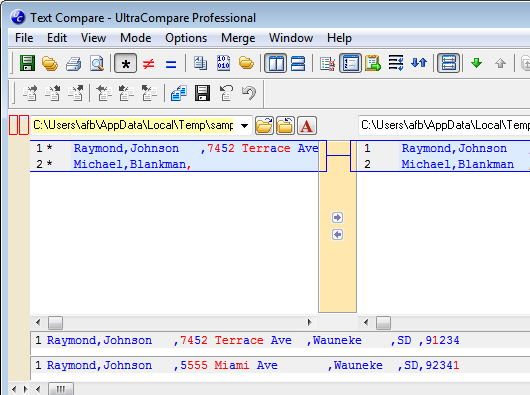Image resolution: width=530 pixels, height=395 pixels.
Task: Click the right file path input field
Action: coord(444,126)
